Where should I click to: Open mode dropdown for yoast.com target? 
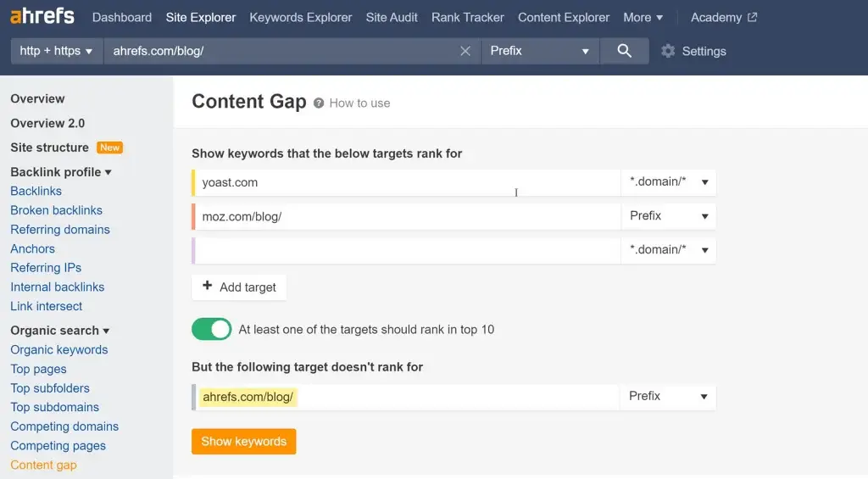tap(668, 182)
